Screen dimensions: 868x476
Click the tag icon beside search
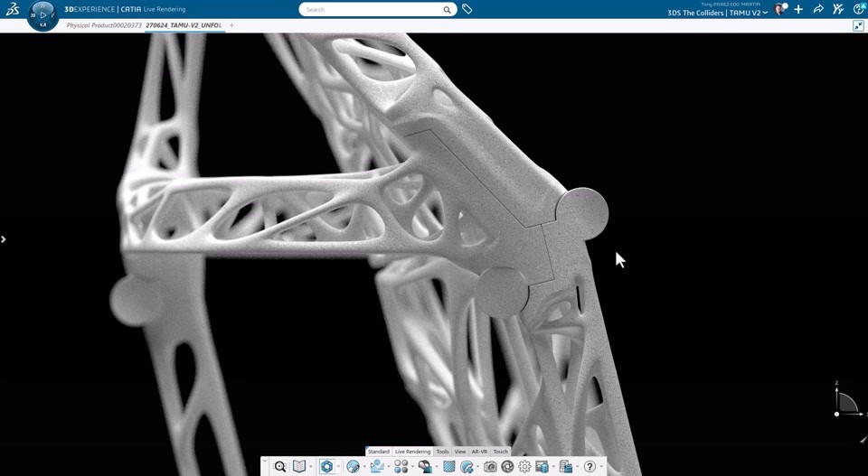pos(467,9)
